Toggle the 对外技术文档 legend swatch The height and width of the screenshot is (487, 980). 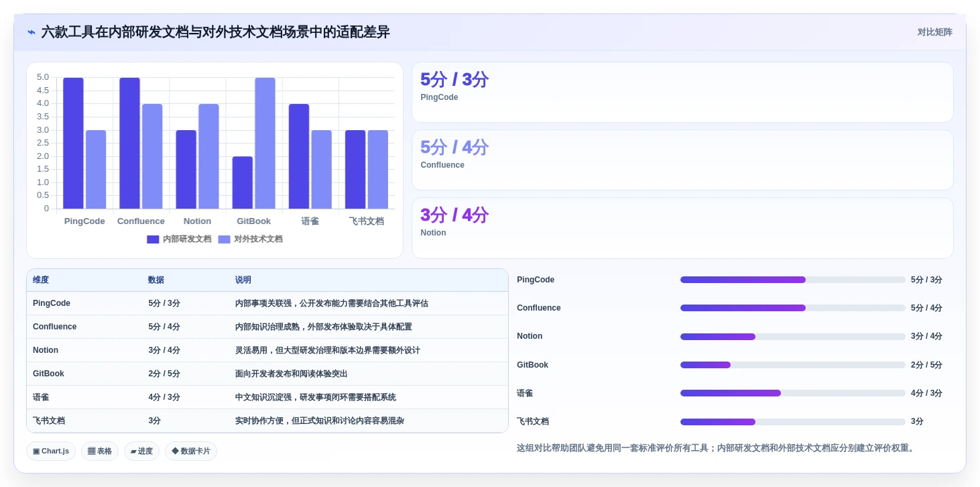(224, 239)
